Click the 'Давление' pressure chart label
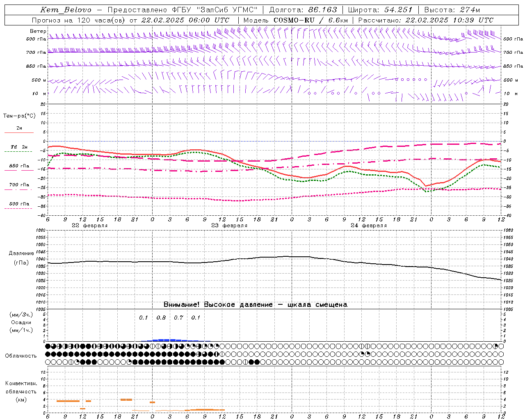Screen dimensions: 525x420 tap(21, 253)
